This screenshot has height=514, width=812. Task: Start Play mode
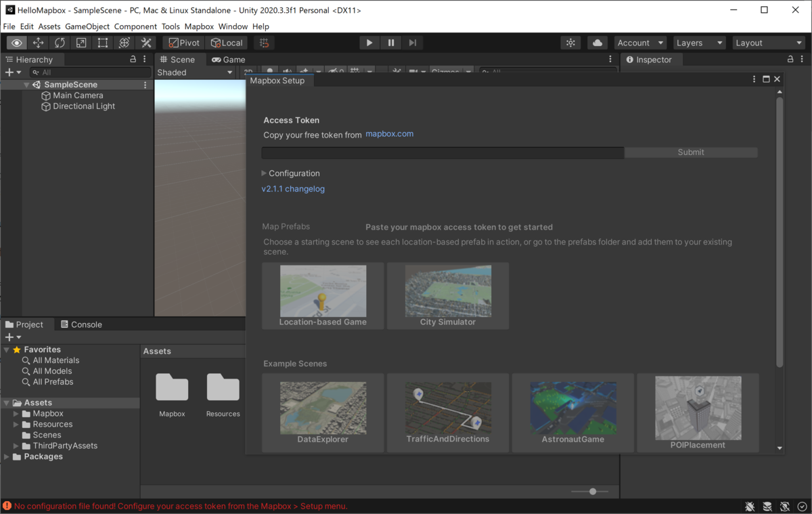[369, 43]
